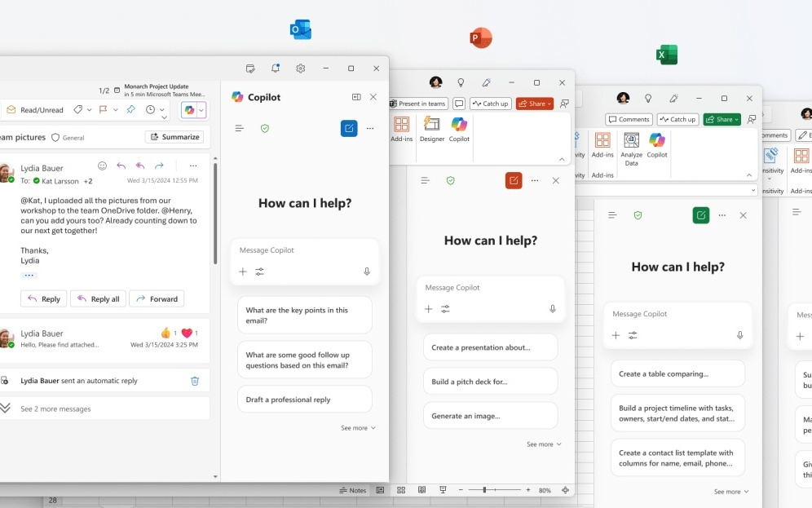Open the Copilot options menu with three dots
Image resolution: width=812 pixels, height=508 pixels.
(x=370, y=129)
